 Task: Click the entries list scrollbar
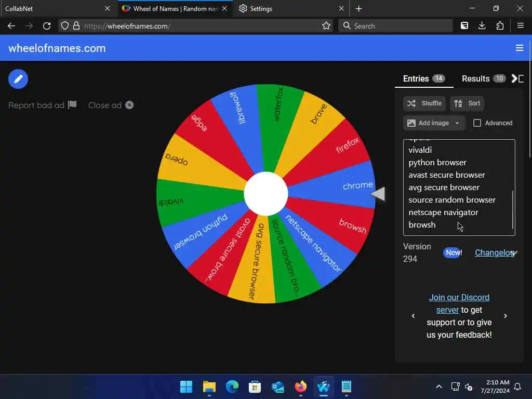513,210
